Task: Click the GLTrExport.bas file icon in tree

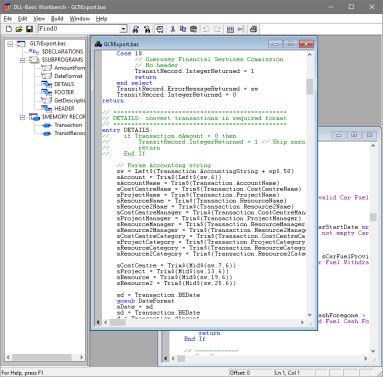Action: pyautogui.click(x=21, y=44)
